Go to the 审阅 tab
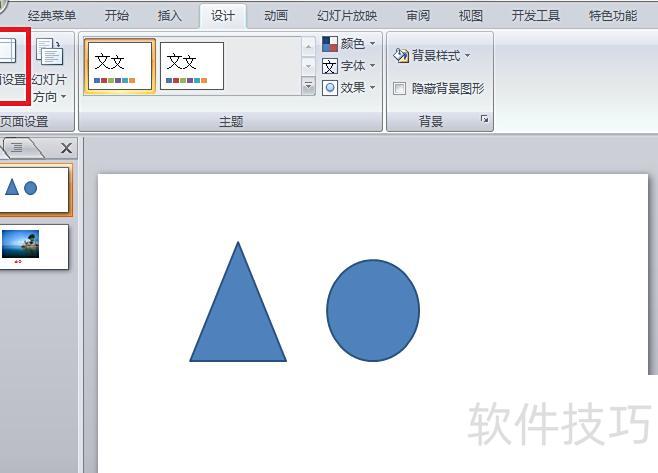The height and width of the screenshot is (473, 658). [x=418, y=16]
